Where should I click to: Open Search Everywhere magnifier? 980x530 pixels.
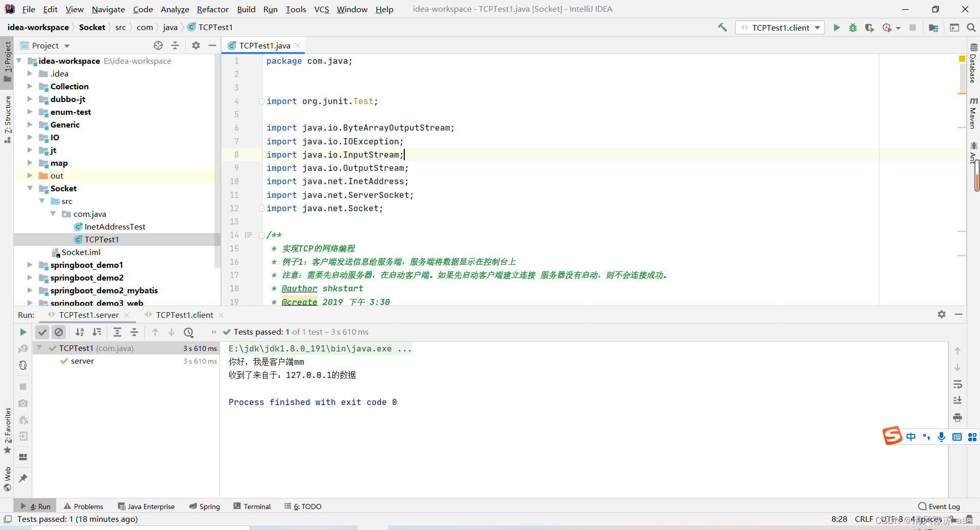pos(971,28)
